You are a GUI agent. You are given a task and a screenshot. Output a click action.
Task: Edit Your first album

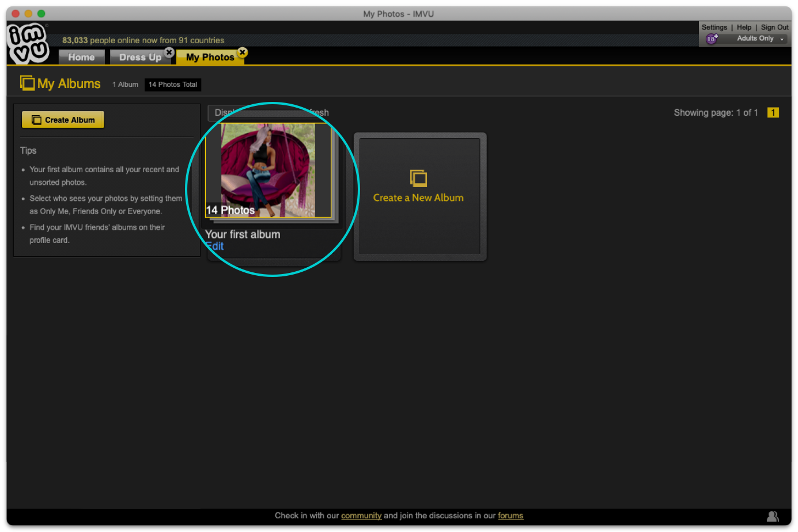tap(214, 246)
